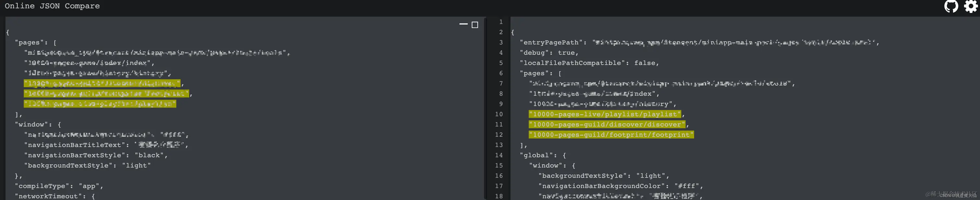The width and height of the screenshot is (980, 200).
Task: Select line number 3 in right gutter
Action: tap(501, 42)
